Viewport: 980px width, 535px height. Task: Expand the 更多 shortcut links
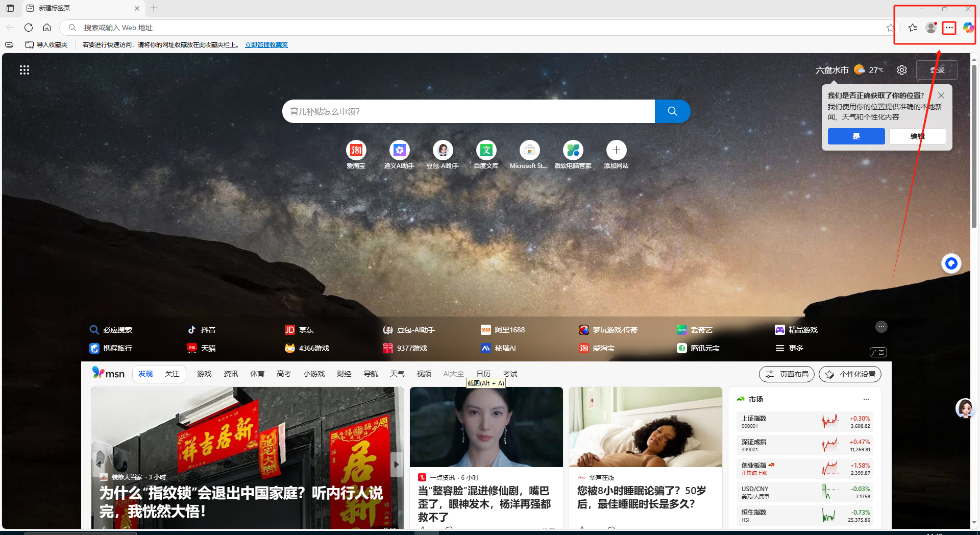(x=794, y=348)
